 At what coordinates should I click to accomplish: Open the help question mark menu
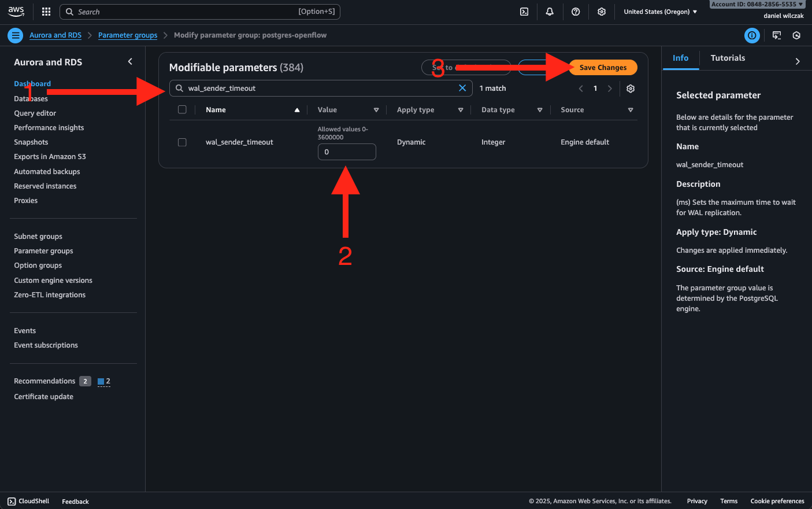(x=576, y=12)
